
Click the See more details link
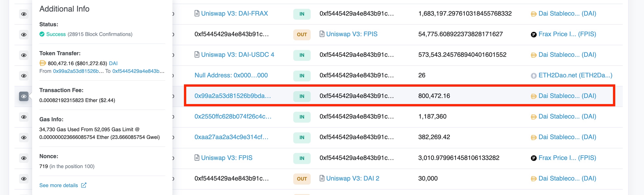63,185
